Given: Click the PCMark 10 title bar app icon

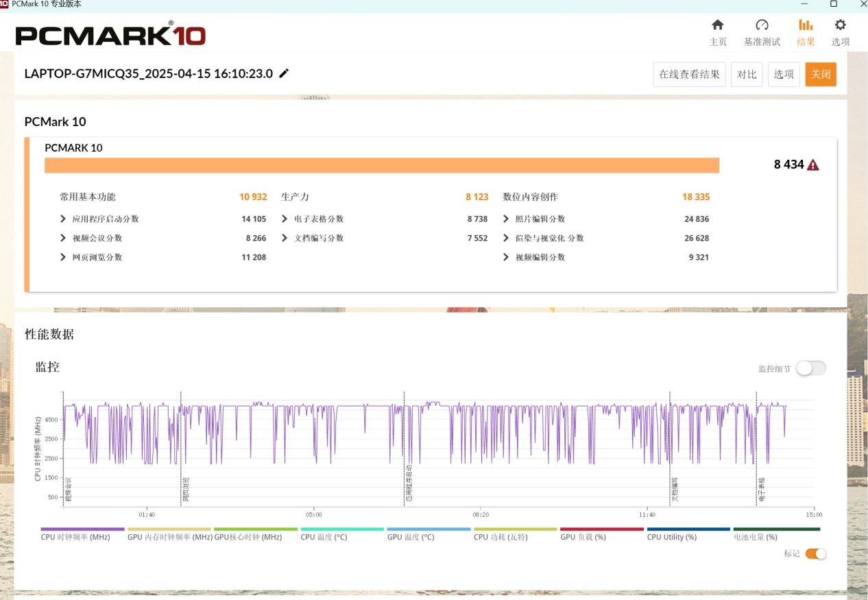Looking at the screenshot, I should (4, 4).
